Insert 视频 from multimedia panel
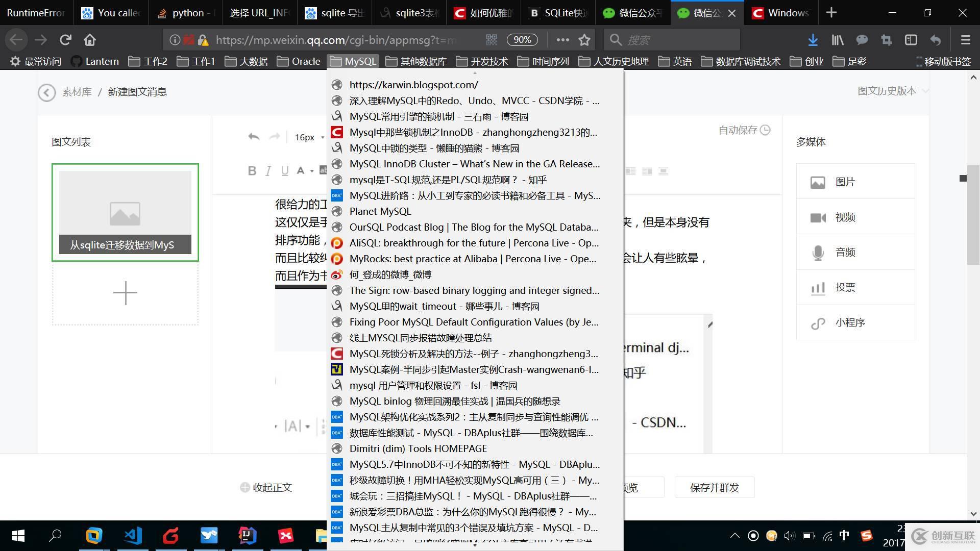The width and height of the screenshot is (980, 551). click(x=855, y=217)
